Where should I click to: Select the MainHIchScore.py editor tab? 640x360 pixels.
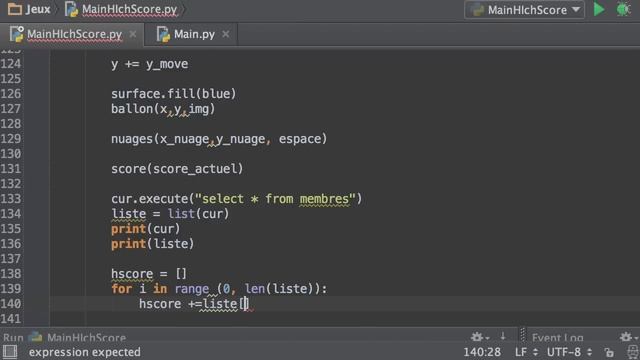pyautogui.click(x=67, y=34)
